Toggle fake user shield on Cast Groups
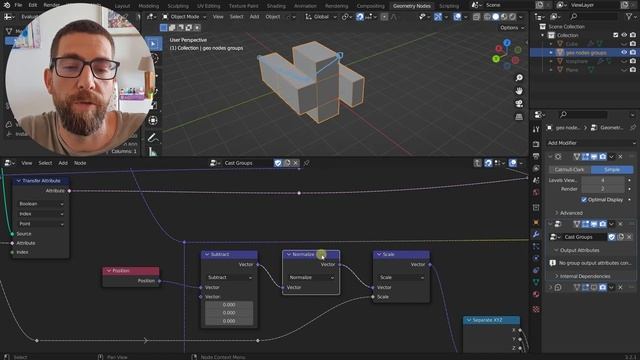 tap(278, 163)
